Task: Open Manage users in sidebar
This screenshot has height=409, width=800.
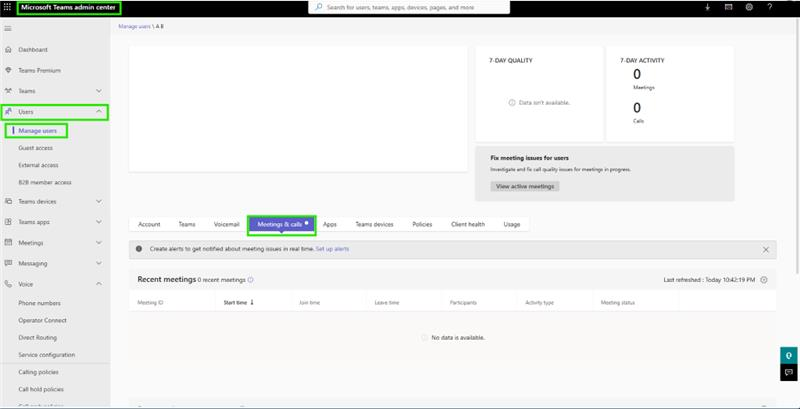Action: (x=37, y=131)
